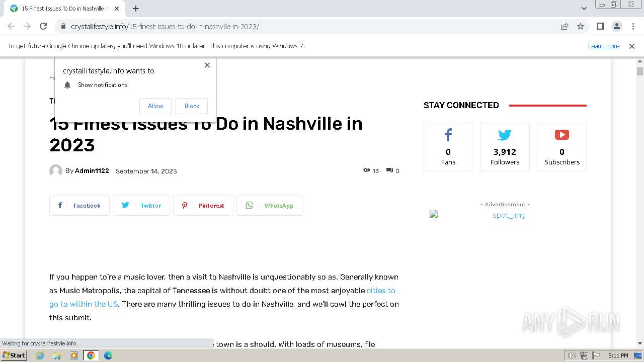Viewport: 644px width, 362px height.
Task: Close the notification permission popup
Action: [207, 65]
